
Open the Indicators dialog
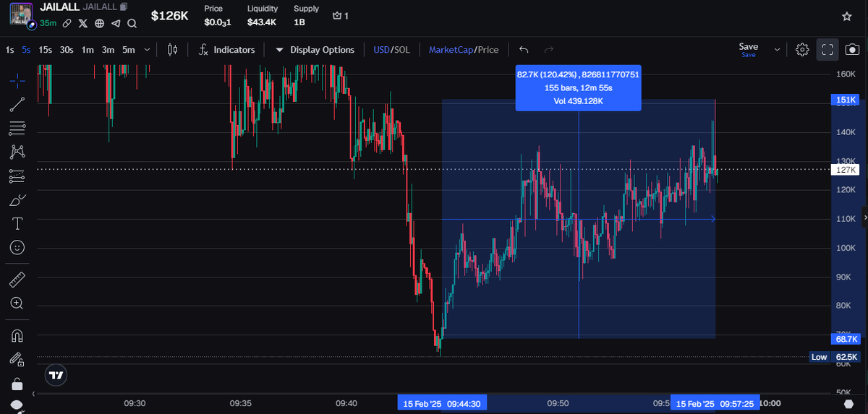click(x=226, y=50)
